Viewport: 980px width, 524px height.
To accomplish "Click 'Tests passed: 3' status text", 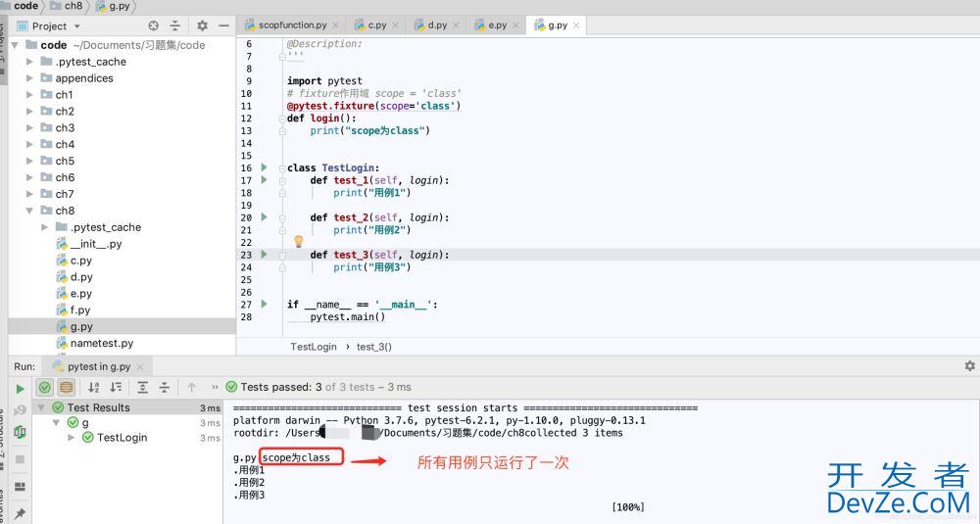I will (281, 387).
